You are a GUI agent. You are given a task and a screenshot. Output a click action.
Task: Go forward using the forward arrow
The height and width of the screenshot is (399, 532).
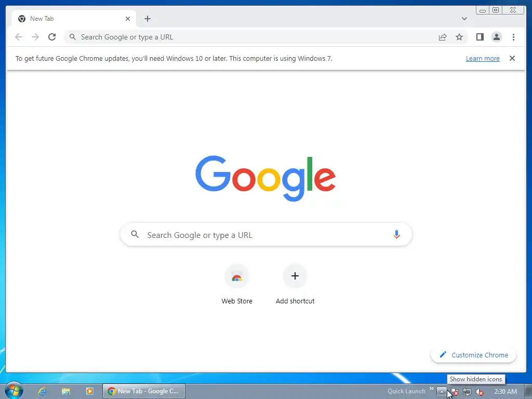(35, 37)
